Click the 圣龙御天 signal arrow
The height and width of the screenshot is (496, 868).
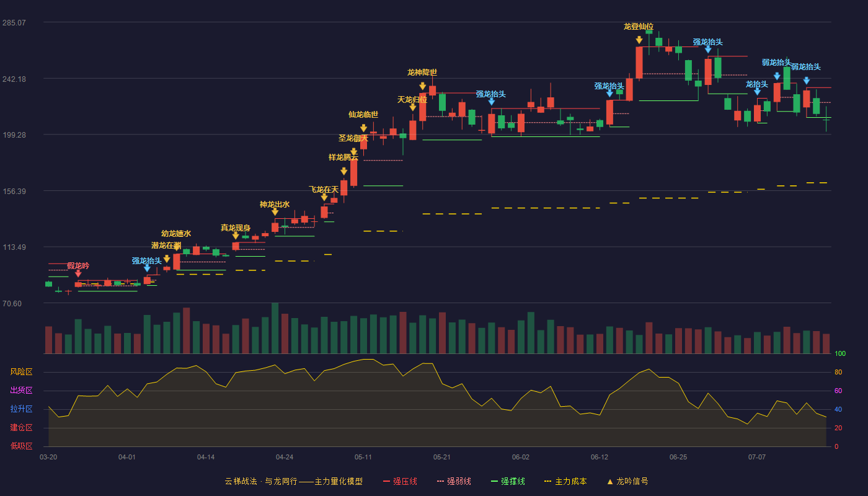coord(353,151)
